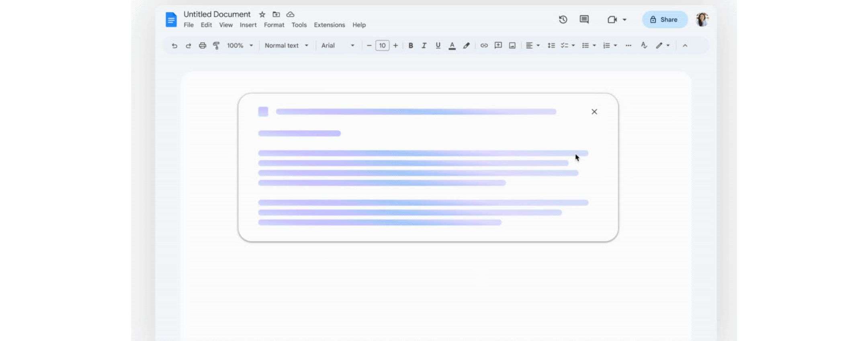Open the comments history icon
The height and width of the screenshot is (341, 868).
pos(584,19)
